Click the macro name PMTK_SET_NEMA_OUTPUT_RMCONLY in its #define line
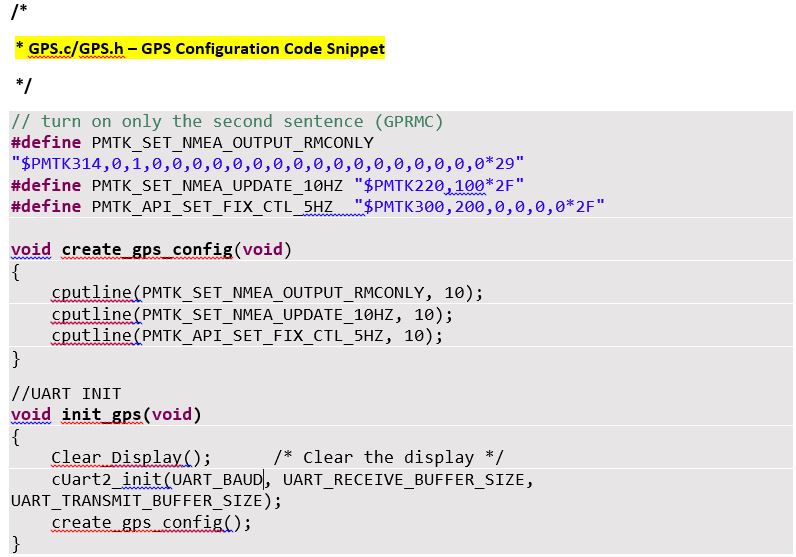This screenshot has width=796, height=557. tap(233, 143)
